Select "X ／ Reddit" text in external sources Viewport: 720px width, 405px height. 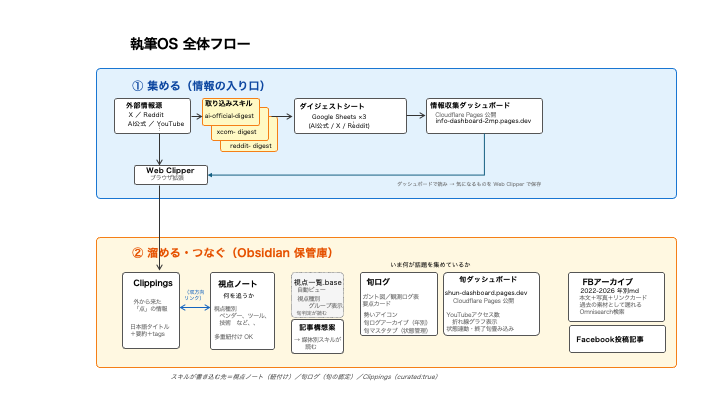tap(146, 115)
